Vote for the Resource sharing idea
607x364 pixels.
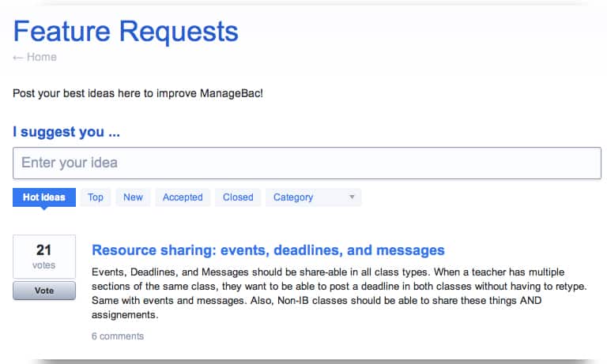pos(44,291)
